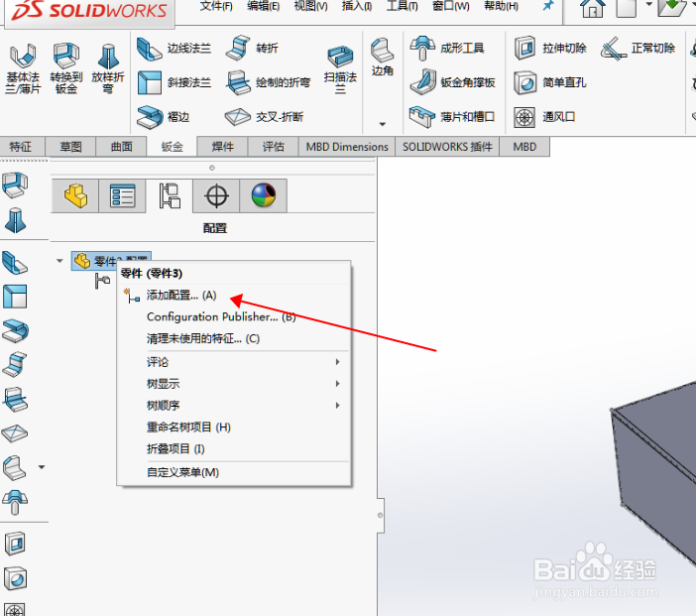The height and width of the screenshot is (616, 696).
Task: Choose 添加配置... (A) from context menu
Action: click(x=234, y=296)
